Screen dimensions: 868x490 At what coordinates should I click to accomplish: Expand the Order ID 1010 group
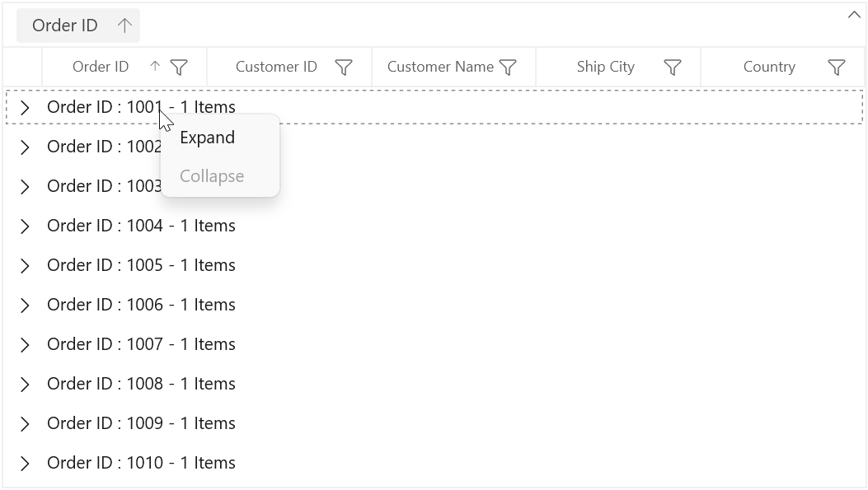(x=25, y=464)
